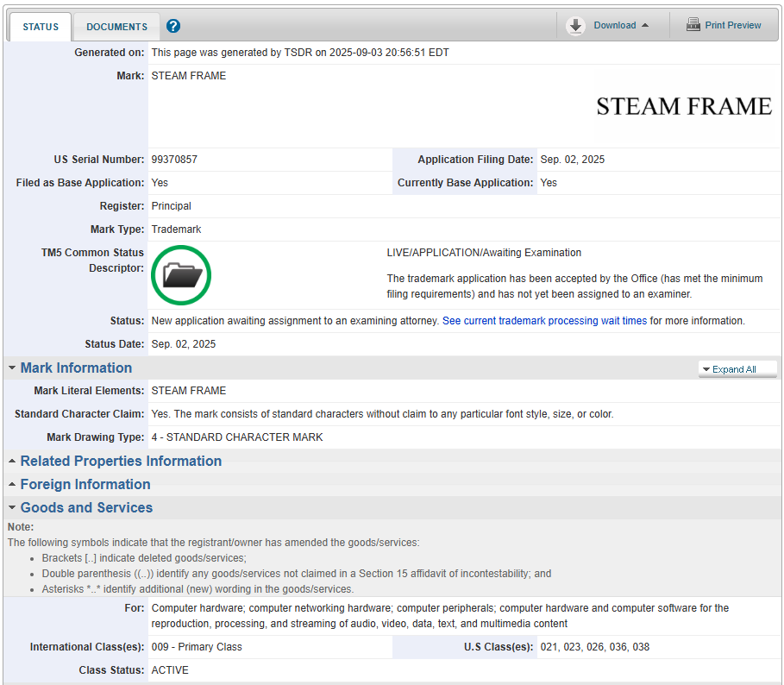Click the printer icon for Print Preview
This screenshot has width=784, height=685.
tap(693, 24)
